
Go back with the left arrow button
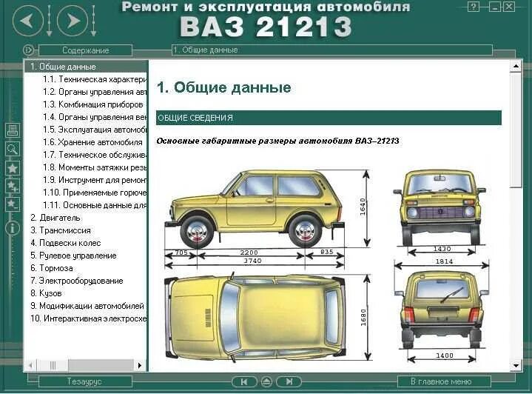click(28, 21)
